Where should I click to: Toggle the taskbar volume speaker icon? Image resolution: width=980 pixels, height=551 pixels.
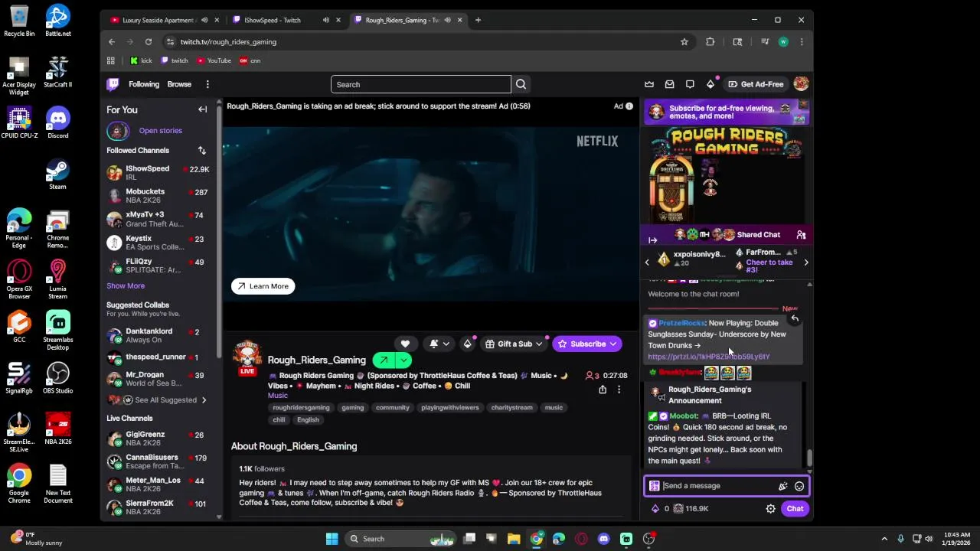coord(929,539)
